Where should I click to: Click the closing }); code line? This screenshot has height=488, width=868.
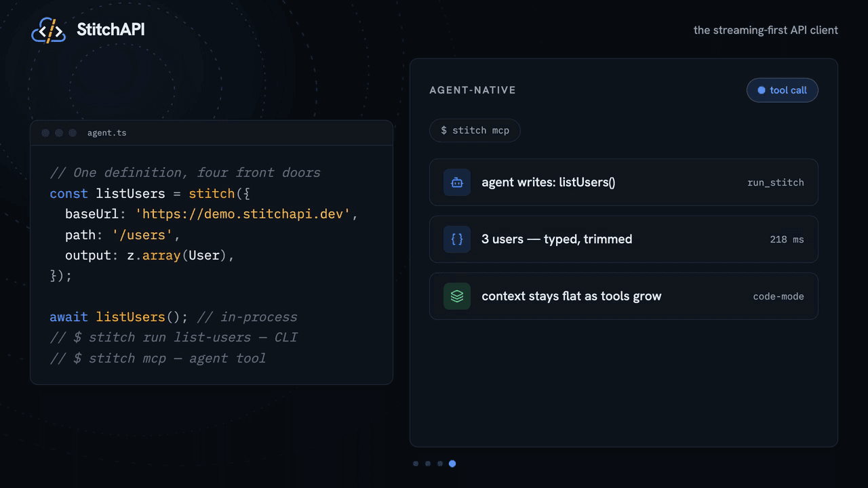point(61,276)
